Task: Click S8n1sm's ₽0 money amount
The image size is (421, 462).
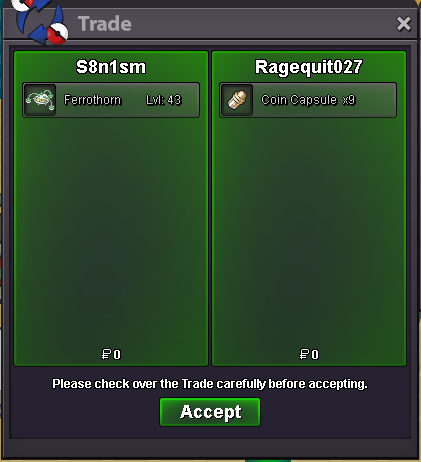Action: [x=111, y=354]
